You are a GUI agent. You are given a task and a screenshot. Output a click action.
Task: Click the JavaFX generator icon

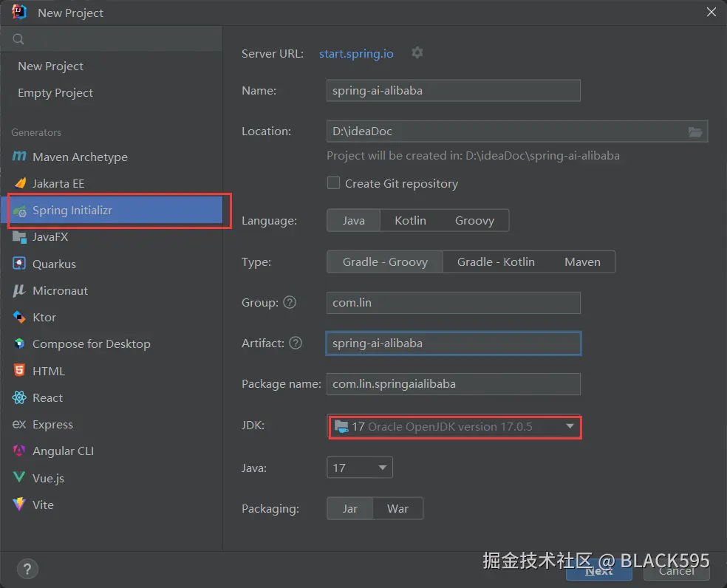pos(19,237)
